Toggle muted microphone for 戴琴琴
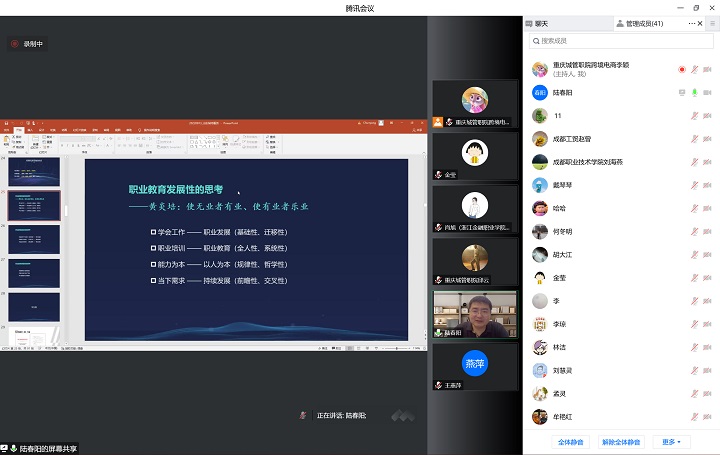720x455 pixels. coord(694,185)
